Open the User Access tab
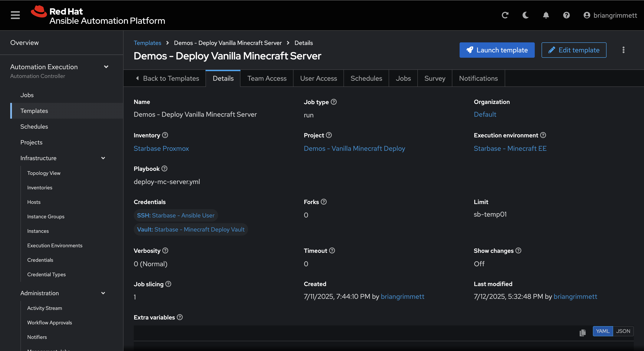Image resolution: width=644 pixels, height=351 pixels. (319, 78)
